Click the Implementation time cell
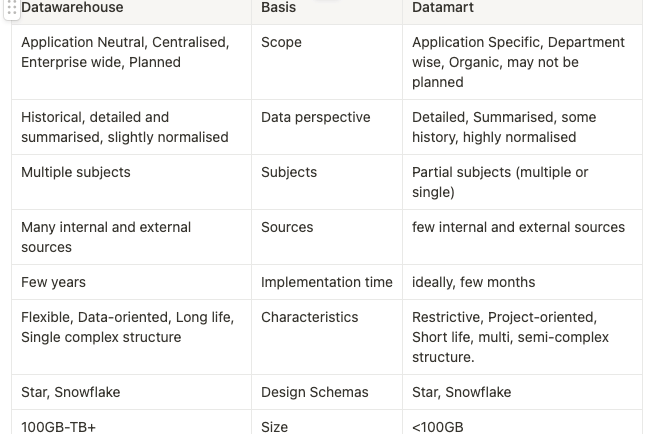The height and width of the screenshot is (434, 653). pyautogui.click(x=327, y=282)
